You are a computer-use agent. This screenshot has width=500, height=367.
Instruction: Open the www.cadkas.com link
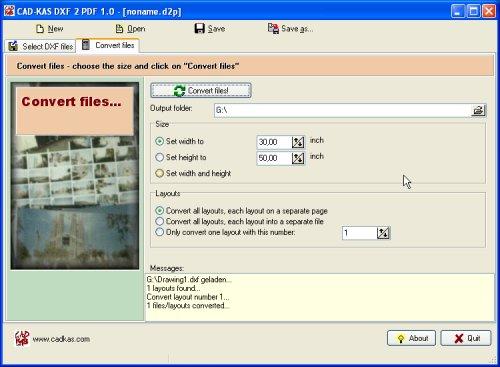(x=61, y=339)
